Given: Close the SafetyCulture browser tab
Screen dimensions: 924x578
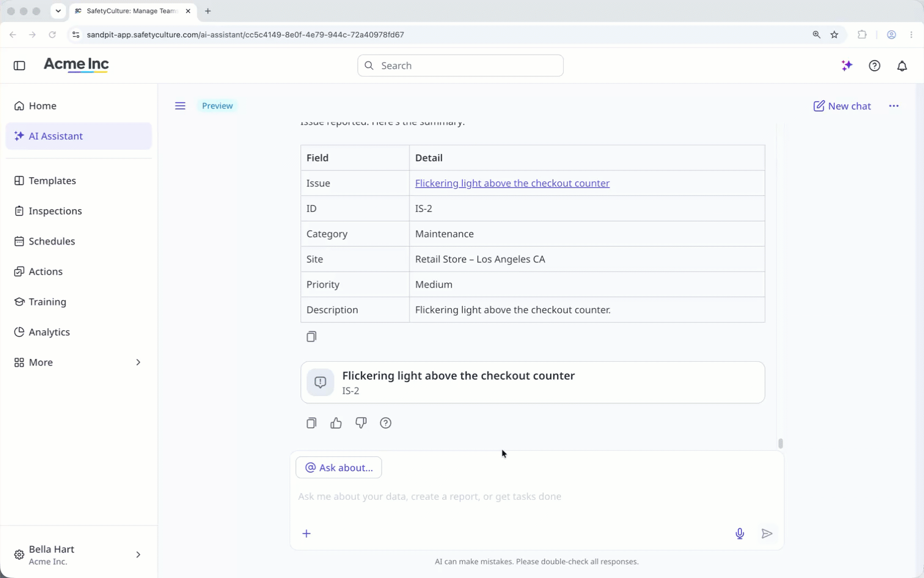Looking at the screenshot, I should click(188, 11).
